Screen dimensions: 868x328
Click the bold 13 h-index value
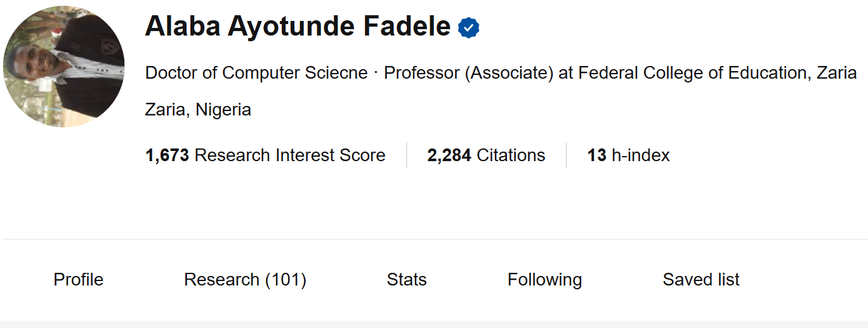tap(596, 155)
